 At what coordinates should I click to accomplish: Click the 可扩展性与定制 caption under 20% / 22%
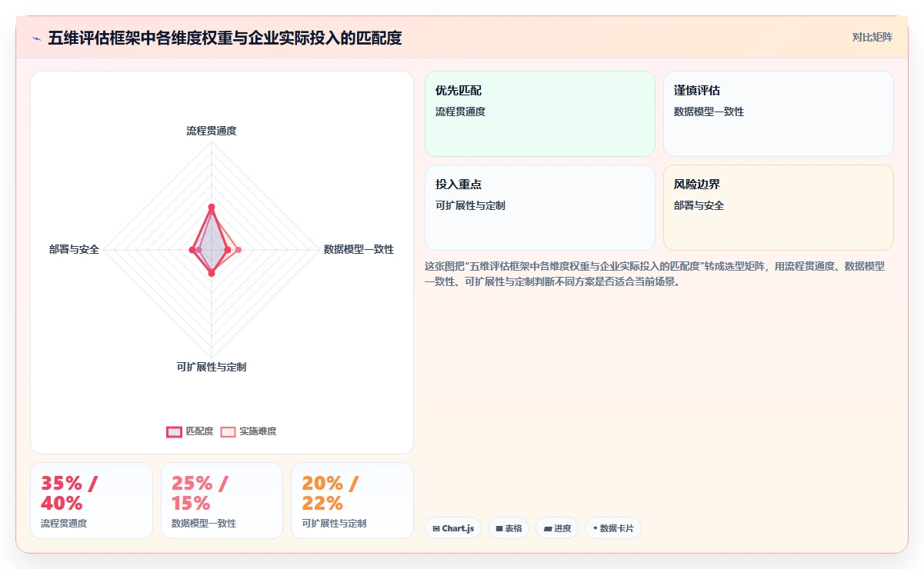(334, 524)
